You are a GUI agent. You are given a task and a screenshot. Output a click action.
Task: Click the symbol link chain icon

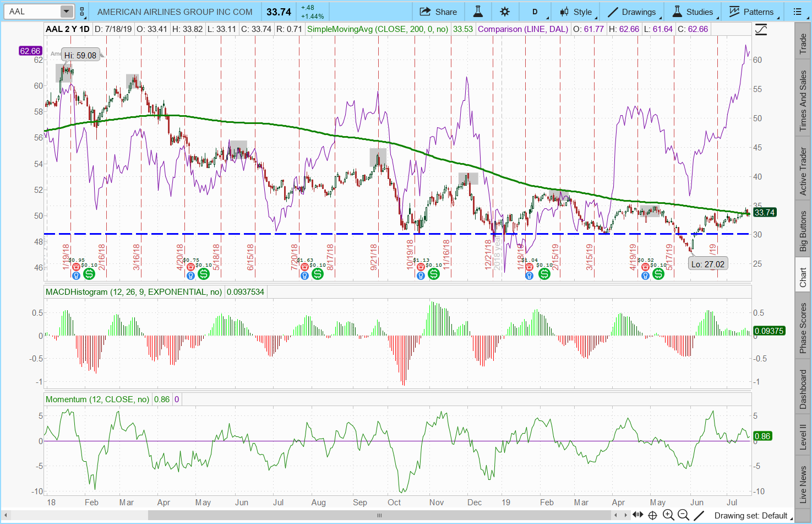tap(83, 12)
